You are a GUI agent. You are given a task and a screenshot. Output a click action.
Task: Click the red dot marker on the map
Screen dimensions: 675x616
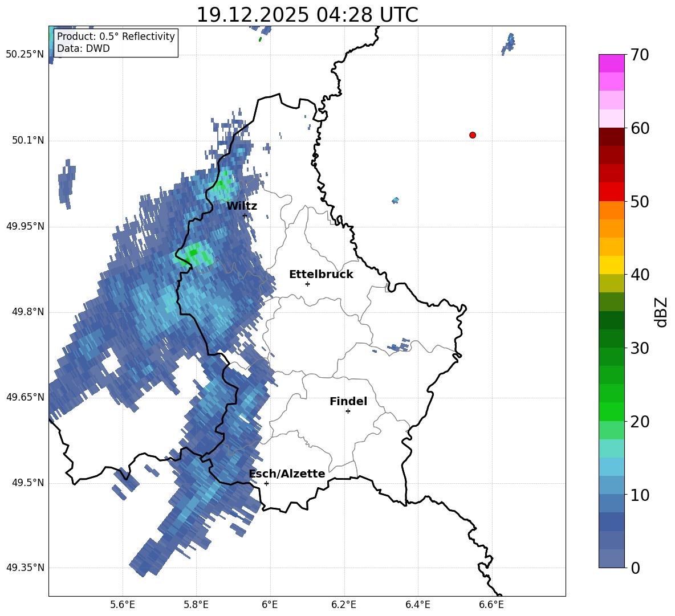pos(473,135)
